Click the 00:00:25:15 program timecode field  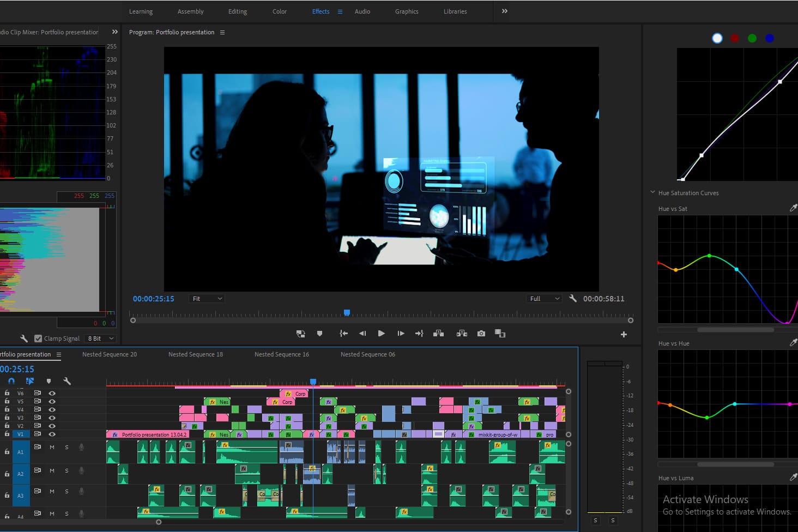pos(154,299)
